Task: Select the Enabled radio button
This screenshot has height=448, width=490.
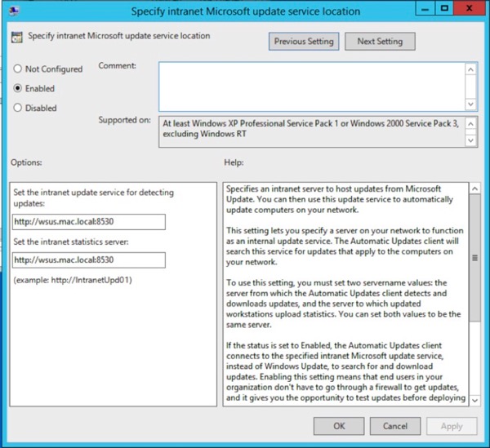Action: tap(19, 88)
